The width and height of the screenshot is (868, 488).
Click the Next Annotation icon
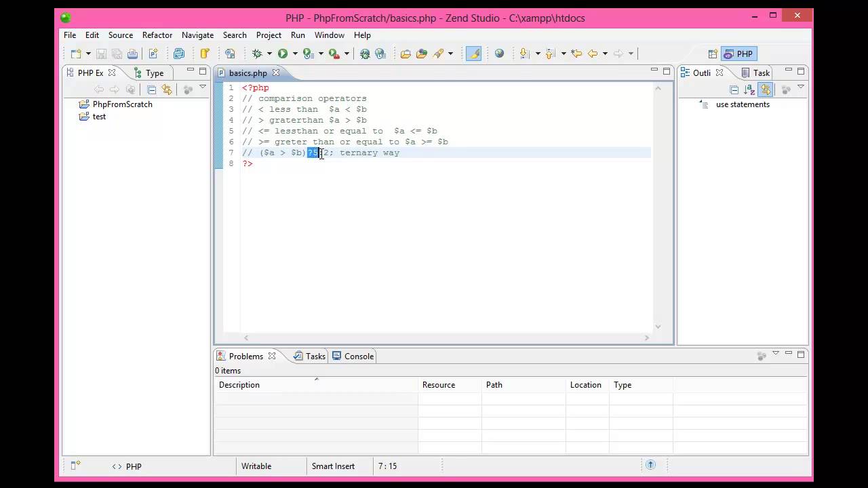524,54
